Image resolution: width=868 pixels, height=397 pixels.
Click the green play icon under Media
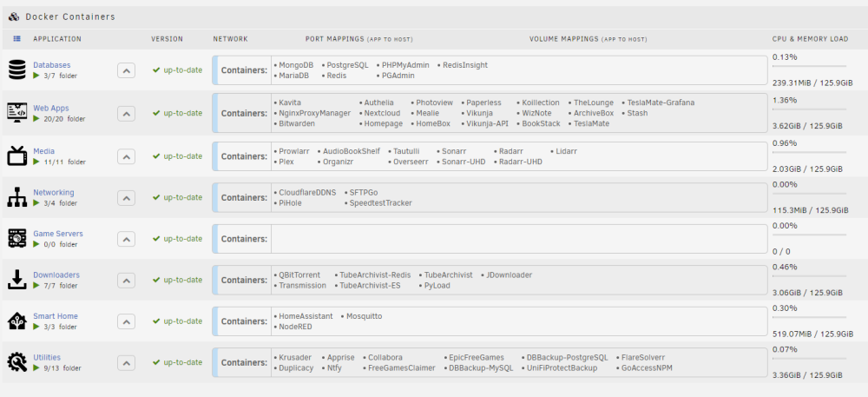pyautogui.click(x=36, y=162)
